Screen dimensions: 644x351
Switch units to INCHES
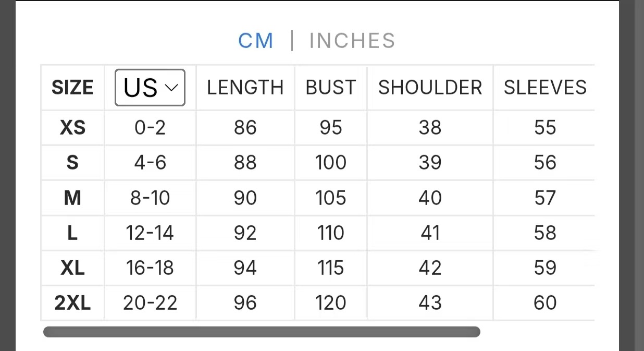(x=352, y=41)
